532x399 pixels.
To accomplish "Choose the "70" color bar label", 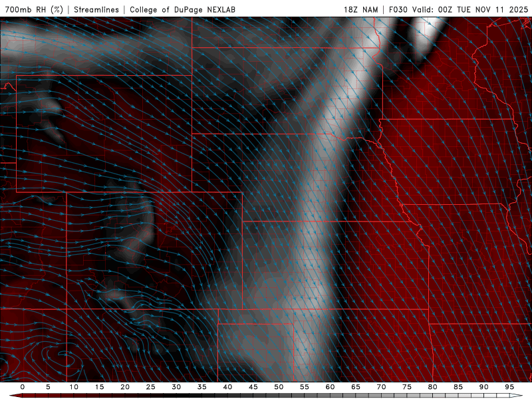I will (381, 387).
